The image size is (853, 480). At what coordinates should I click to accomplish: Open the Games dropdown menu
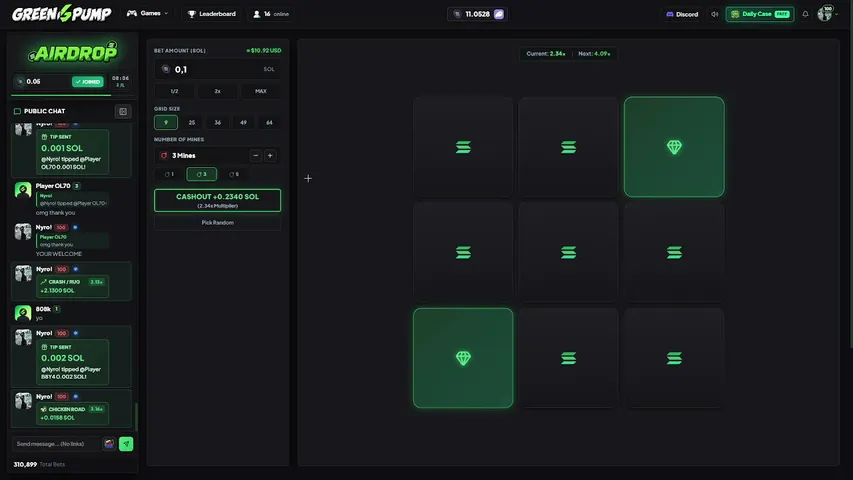(147, 14)
